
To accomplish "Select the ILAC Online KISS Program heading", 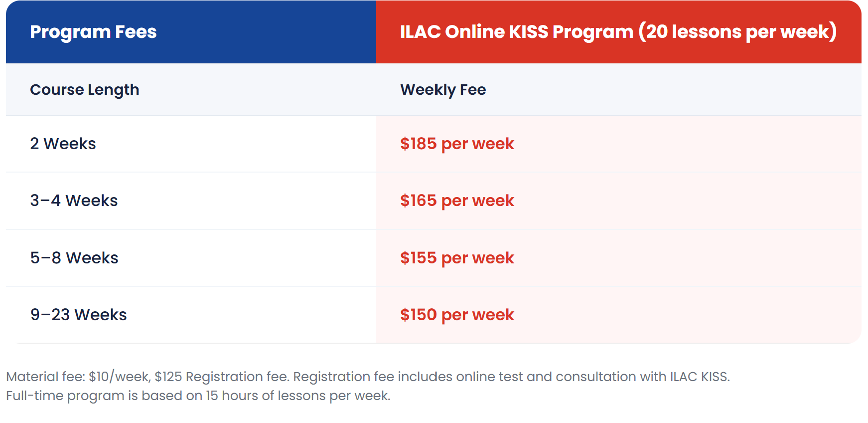I will tap(516, 32).
